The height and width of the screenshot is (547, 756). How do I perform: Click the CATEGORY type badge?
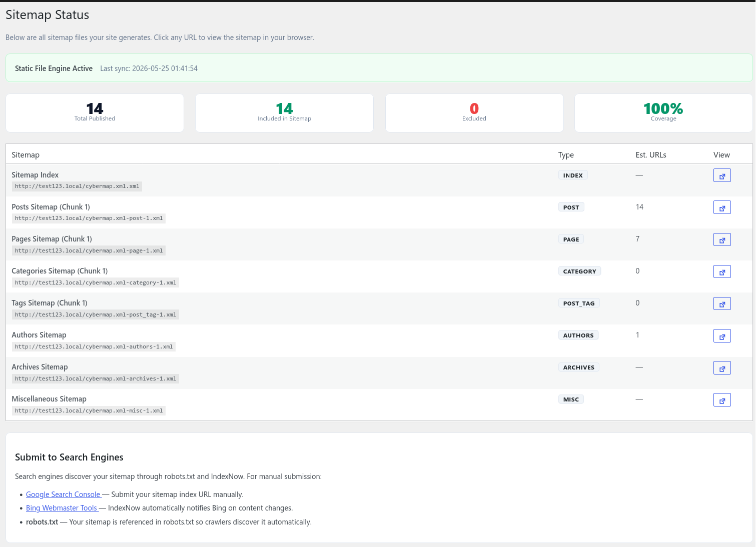[579, 271]
